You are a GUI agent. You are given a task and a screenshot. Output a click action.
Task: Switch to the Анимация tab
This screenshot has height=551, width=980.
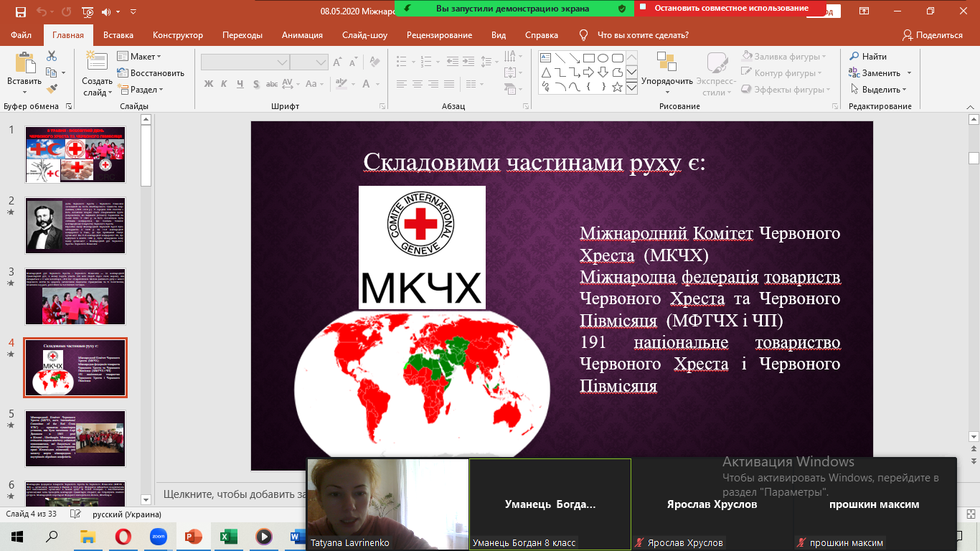(301, 35)
